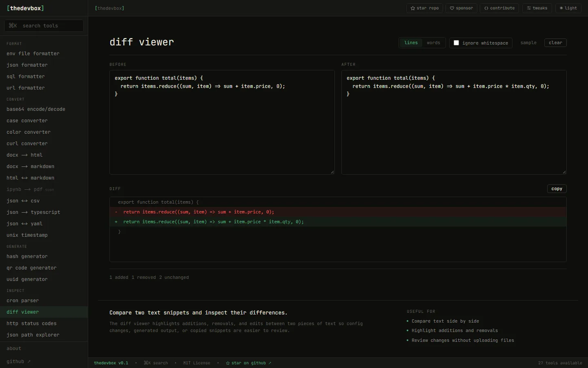The image size is (588, 368).
Task: Enable ignore whitespace checkbox
Action: (456, 43)
